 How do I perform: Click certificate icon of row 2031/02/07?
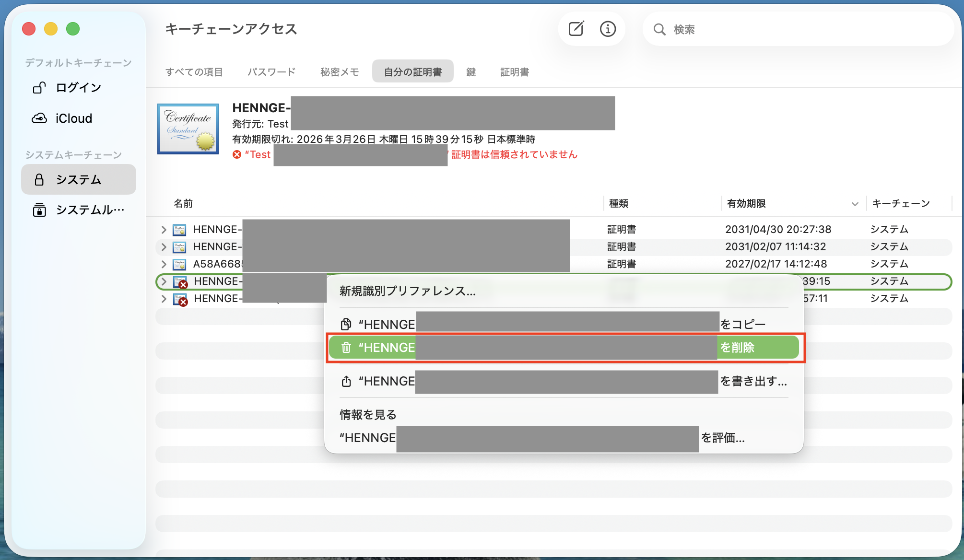point(179,247)
